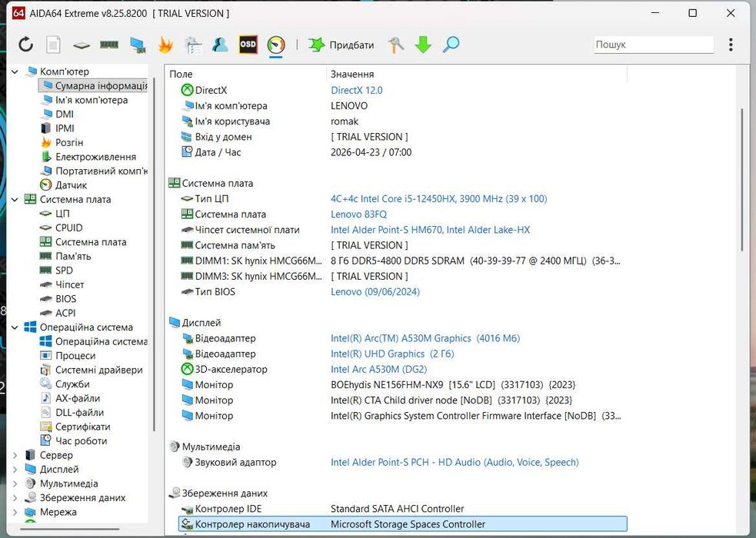Click the Refresh toolbar icon
The height and width of the screenshot is (538, 756).
click(x=26, y=45)
